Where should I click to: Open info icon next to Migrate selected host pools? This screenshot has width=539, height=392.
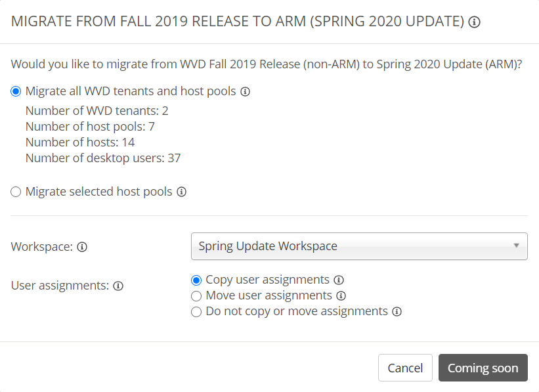(x=181, y=192)
